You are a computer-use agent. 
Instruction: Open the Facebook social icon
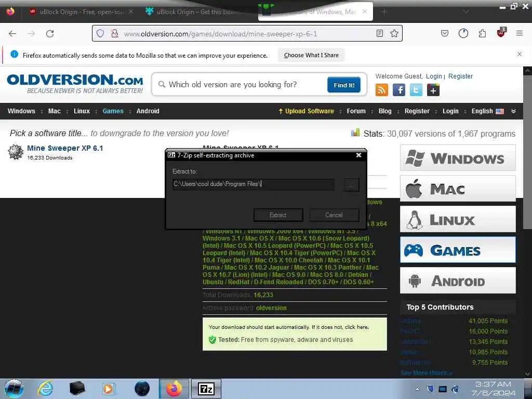(399, 90)
